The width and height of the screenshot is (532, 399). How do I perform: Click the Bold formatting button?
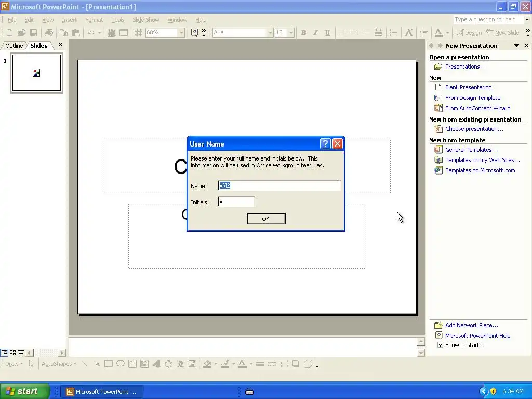[x=303, y=33]
